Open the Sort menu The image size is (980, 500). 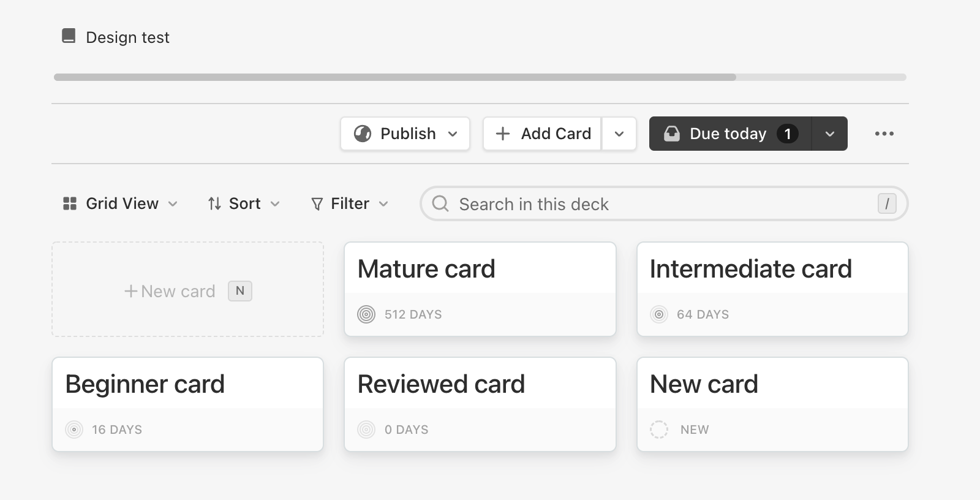tap(244, 203)
